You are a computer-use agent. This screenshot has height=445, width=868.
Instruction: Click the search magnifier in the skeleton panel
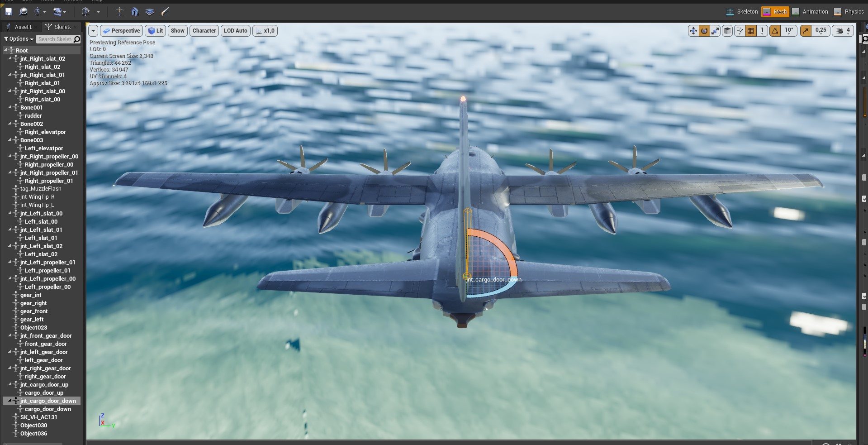coord(77,39)
